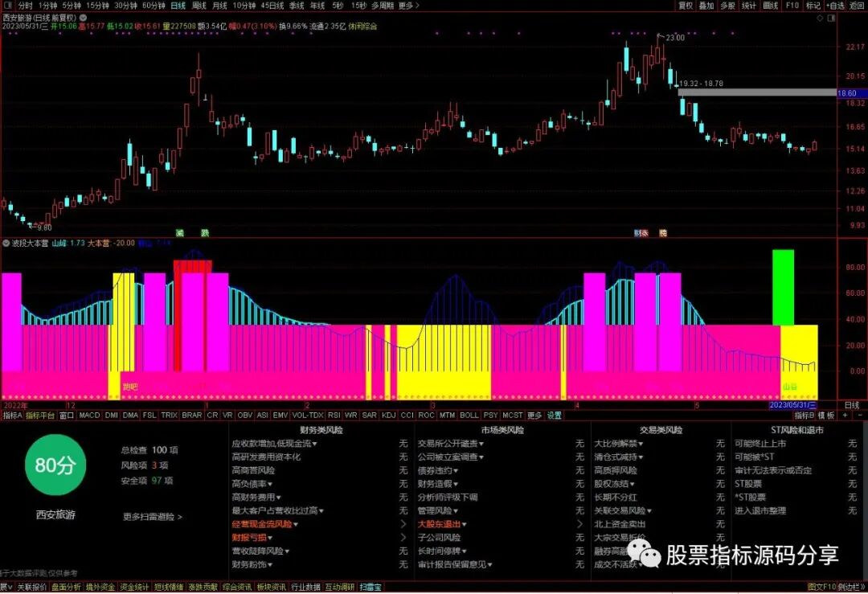The image size is (868, 594).
Task: Click 模板 template button
Action: pos(826,416)
